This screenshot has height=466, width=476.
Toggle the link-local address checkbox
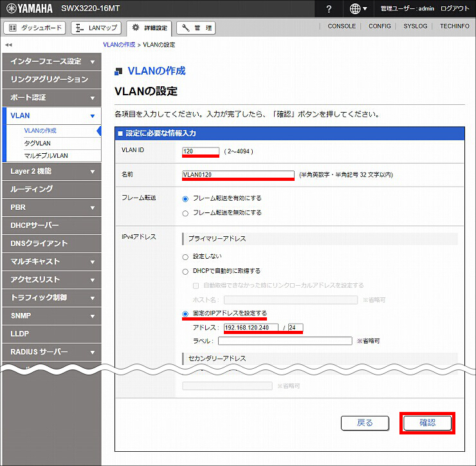click(x=196, y=286)
